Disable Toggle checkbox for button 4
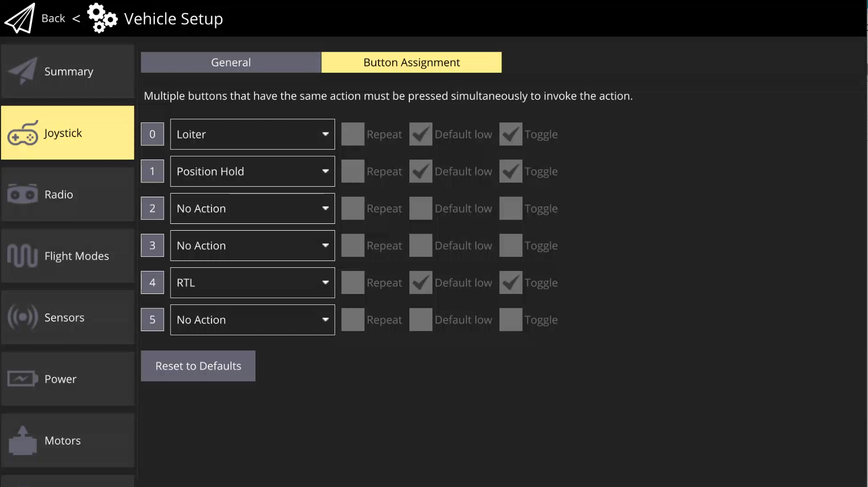Image resolution: width=868 pixels, height=487 pixels. (x=510, y=283)
